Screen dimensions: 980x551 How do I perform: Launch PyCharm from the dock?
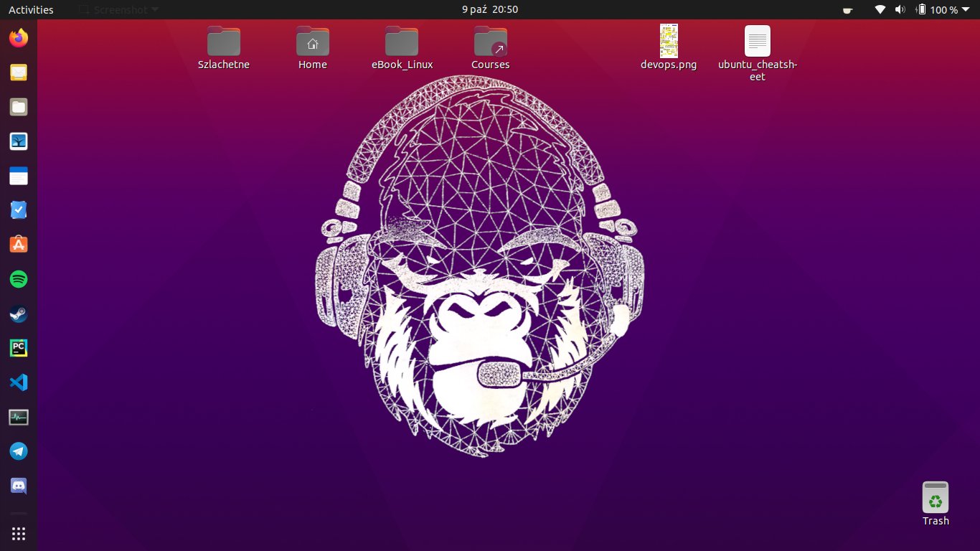click(x=19, y=348)
